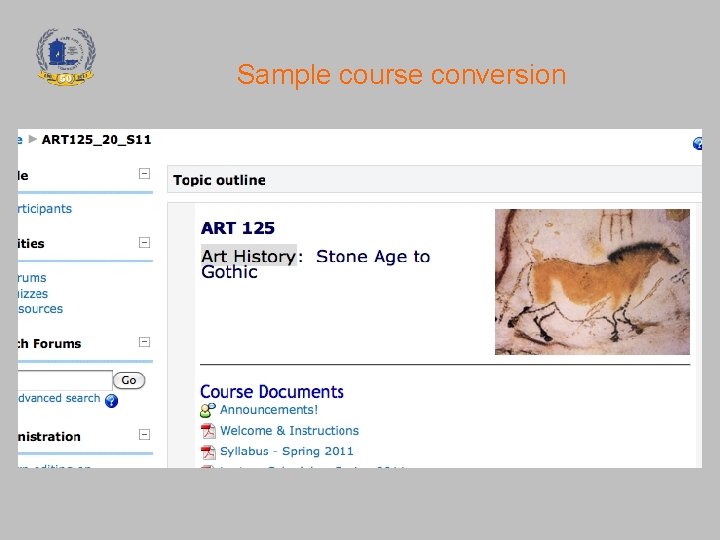Open the Resources activity link

(x=40, y=309)
